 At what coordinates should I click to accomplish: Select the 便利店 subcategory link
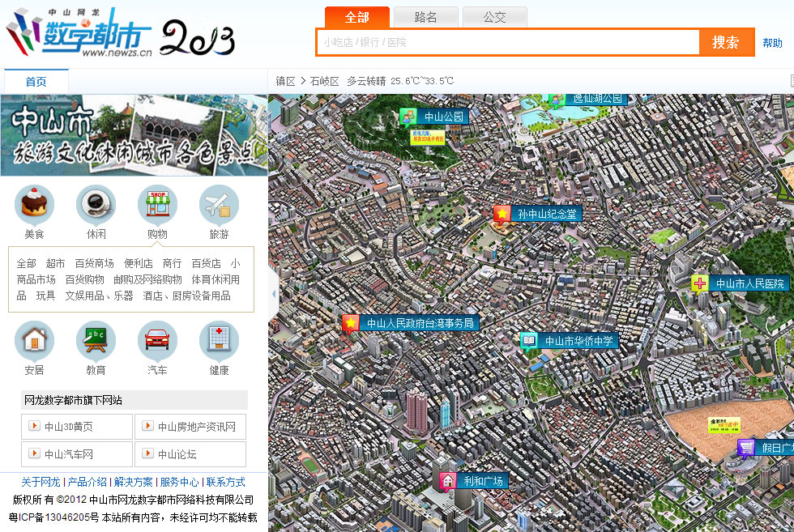pyautogui.click(x=139, y=263)
